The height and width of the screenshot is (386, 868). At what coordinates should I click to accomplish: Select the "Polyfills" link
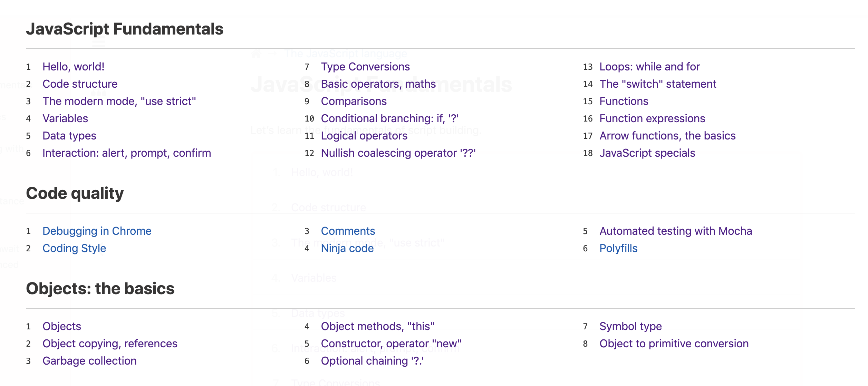click(x=618, y=248)
